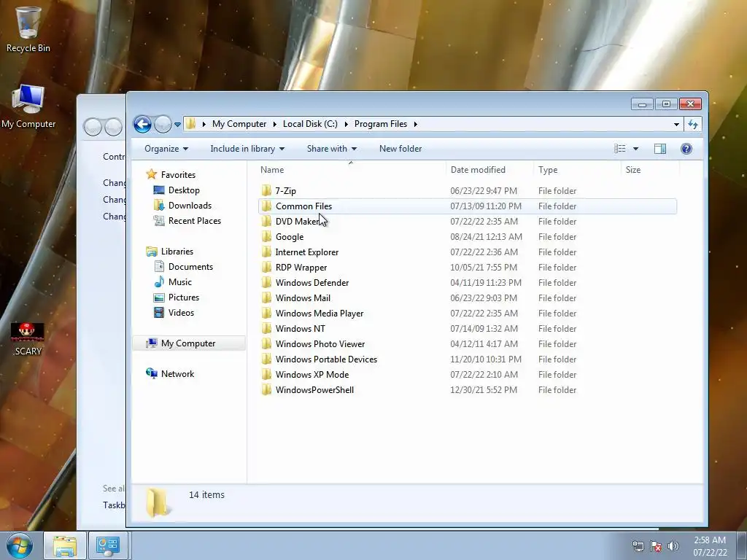Click Local Disk (C:) in the breadcrumb

click(310, 124)
